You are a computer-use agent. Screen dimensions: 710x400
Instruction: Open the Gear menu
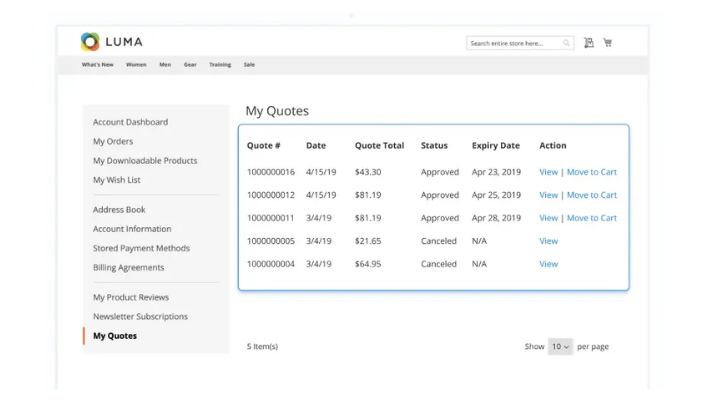(x=190, y=65)
